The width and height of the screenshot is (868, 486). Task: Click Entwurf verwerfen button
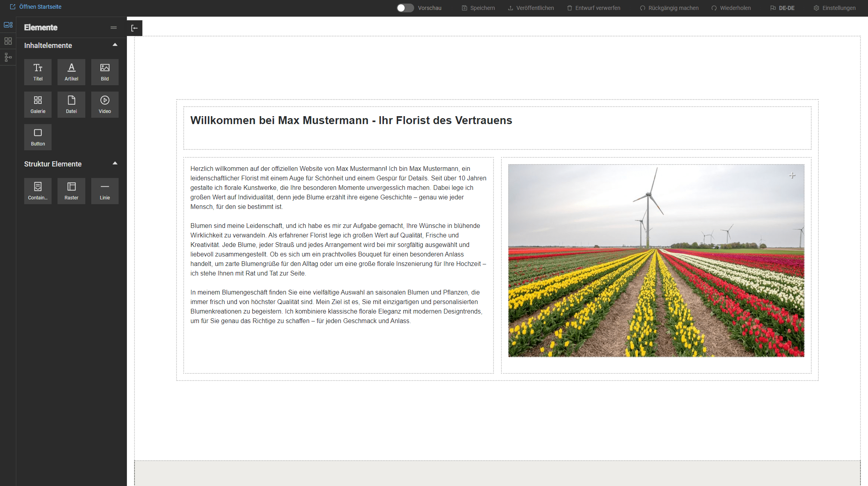tap(593, 8)
